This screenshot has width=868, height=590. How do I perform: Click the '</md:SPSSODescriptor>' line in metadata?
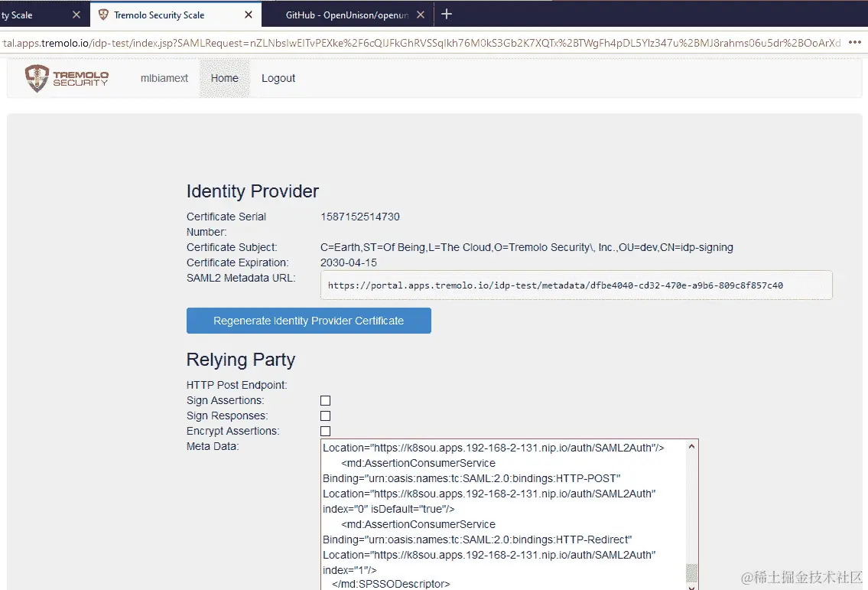(391, 584)
